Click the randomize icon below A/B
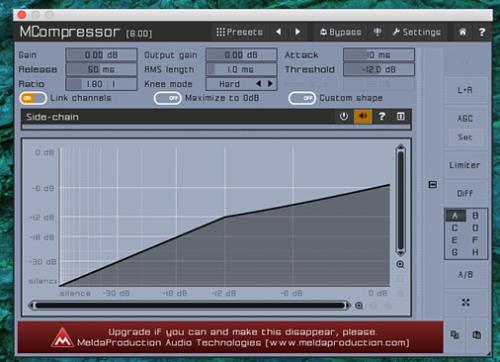Image resolution: width=500 pixels, height=362 pixels. tap(465, 302)
